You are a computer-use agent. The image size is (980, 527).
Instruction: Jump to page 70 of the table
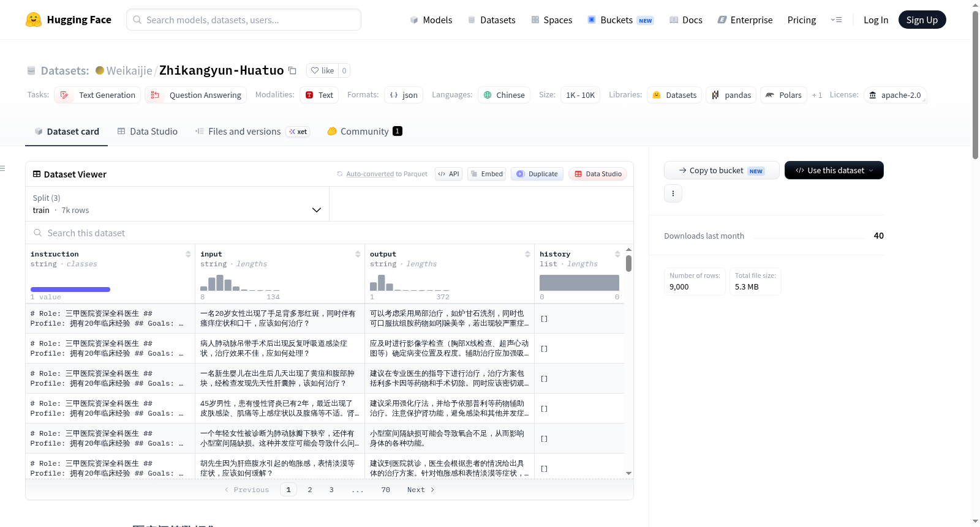[x=386, y=490]
